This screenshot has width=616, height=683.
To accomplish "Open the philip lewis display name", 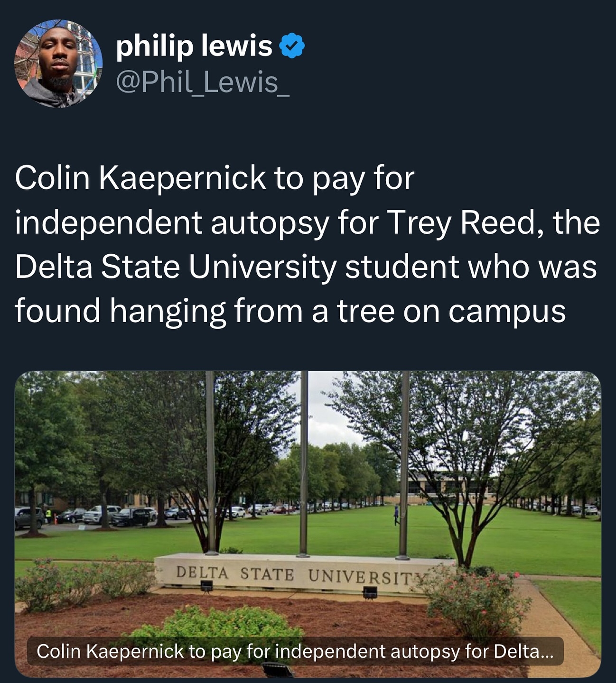I will (194, 46).
